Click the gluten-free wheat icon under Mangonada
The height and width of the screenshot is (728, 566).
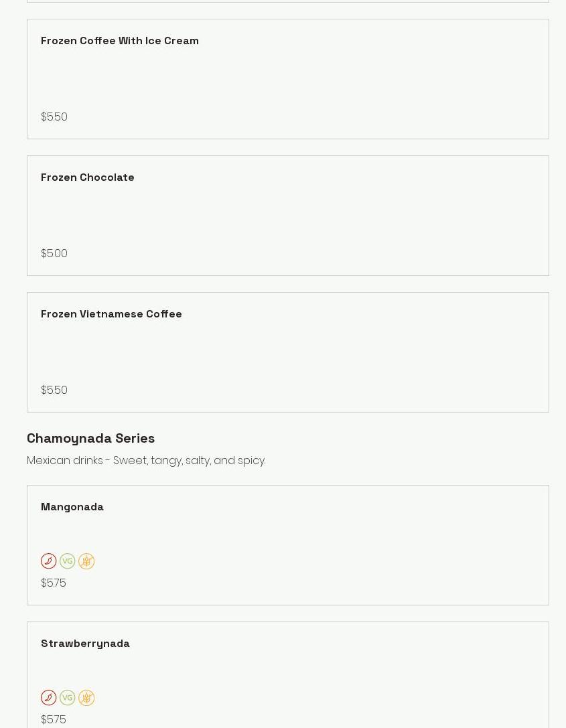click(86, 561)
